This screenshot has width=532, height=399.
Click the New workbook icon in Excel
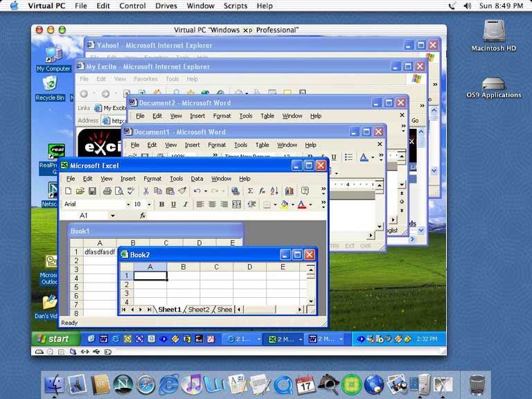[68, 191]
